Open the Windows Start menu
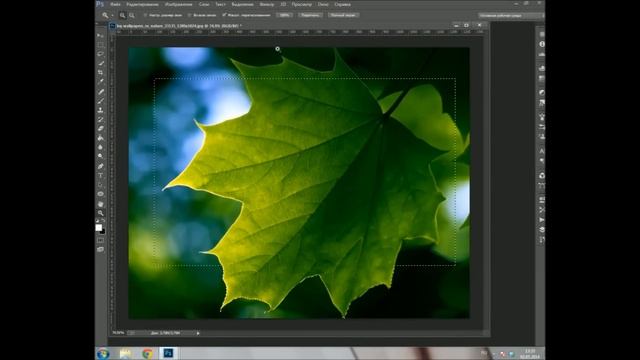 pos(103,353)
